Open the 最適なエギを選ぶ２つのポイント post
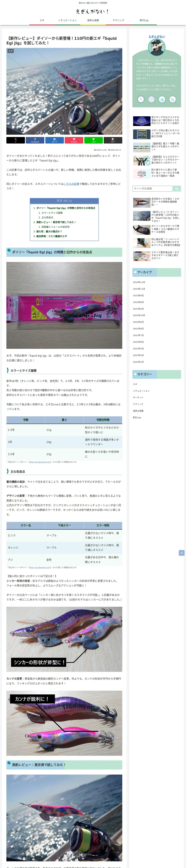This screenshot has width=186, height=868. (157, 147)
